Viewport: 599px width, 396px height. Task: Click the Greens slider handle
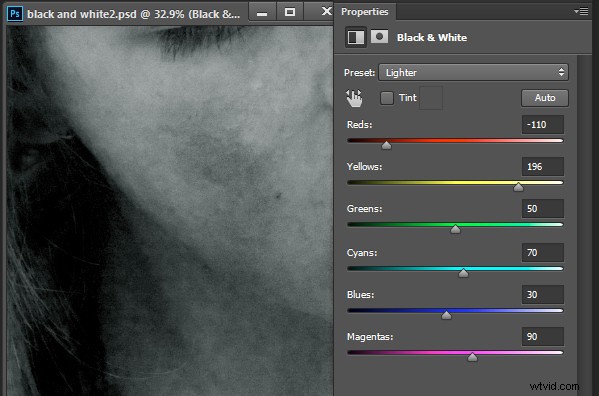455,229
